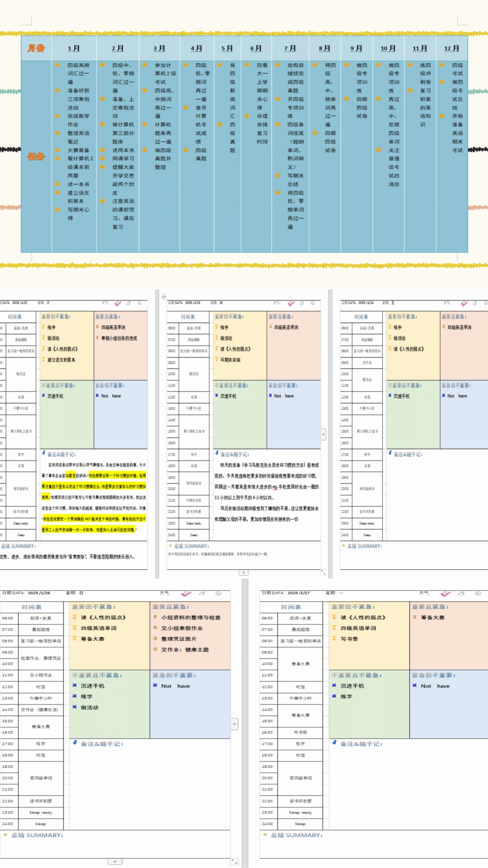The width and height of the screenshot is (488, 868).
Task: Click the add-column plus right of the 2025/1/26 table
Action: [234, 724]
